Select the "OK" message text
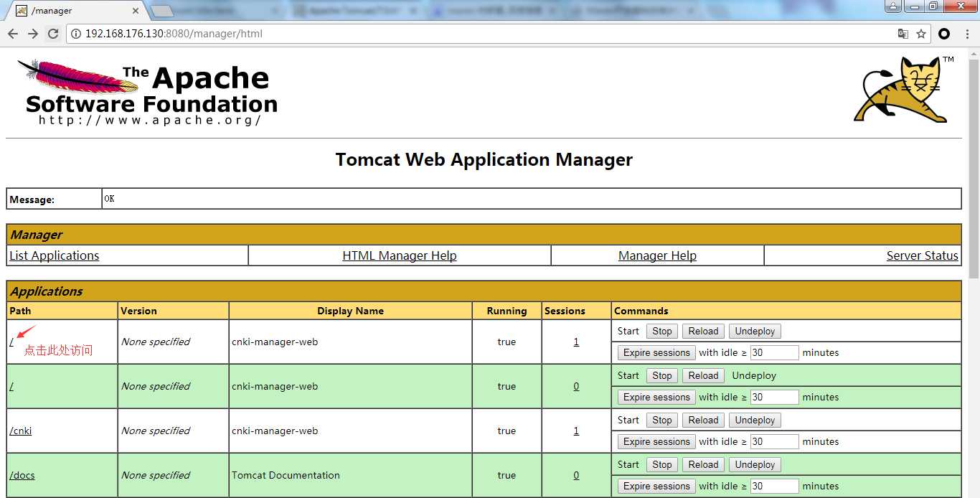 point(109,199)
